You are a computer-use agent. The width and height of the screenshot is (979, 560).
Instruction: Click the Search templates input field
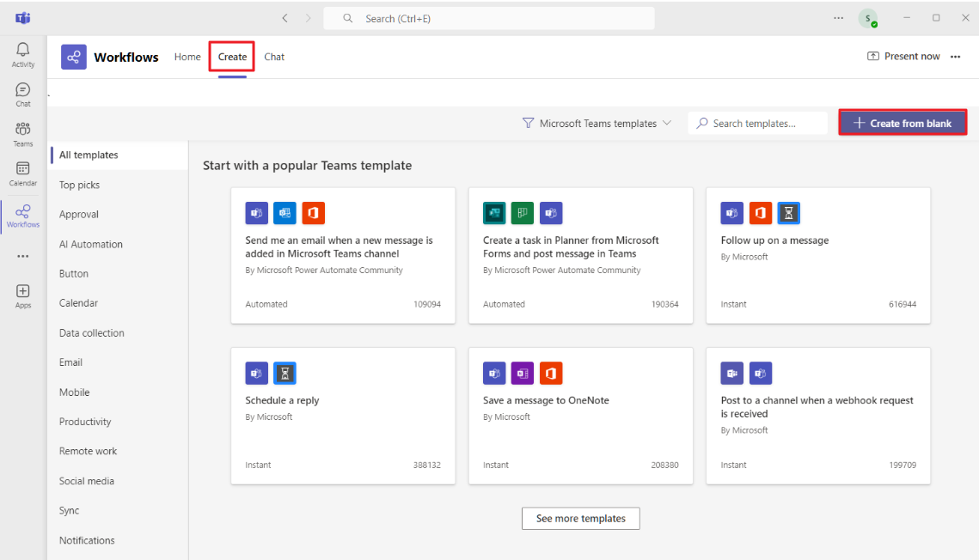(761, 124)
